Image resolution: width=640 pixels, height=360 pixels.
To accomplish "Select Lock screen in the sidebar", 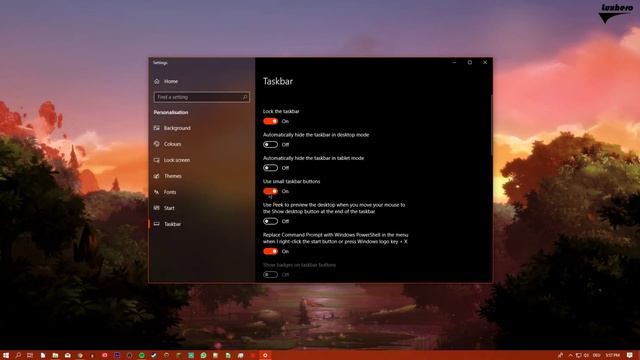I will click(x=172, y=160).
